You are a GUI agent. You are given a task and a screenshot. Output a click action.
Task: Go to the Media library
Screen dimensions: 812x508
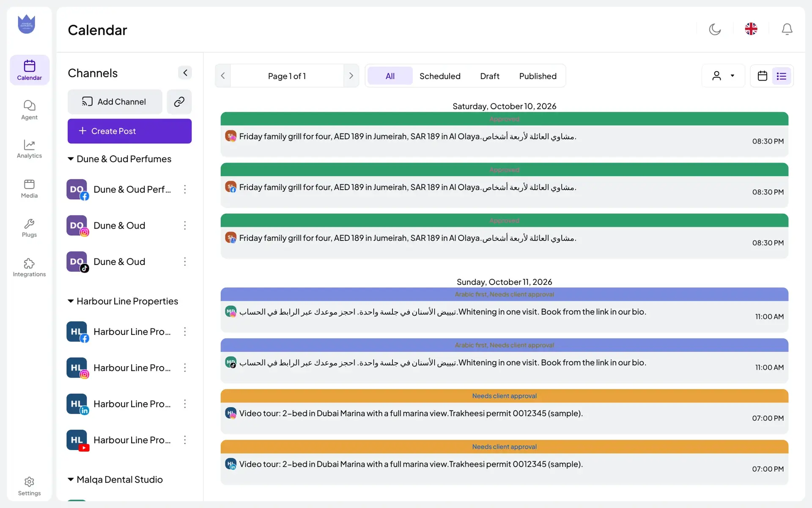29,188
